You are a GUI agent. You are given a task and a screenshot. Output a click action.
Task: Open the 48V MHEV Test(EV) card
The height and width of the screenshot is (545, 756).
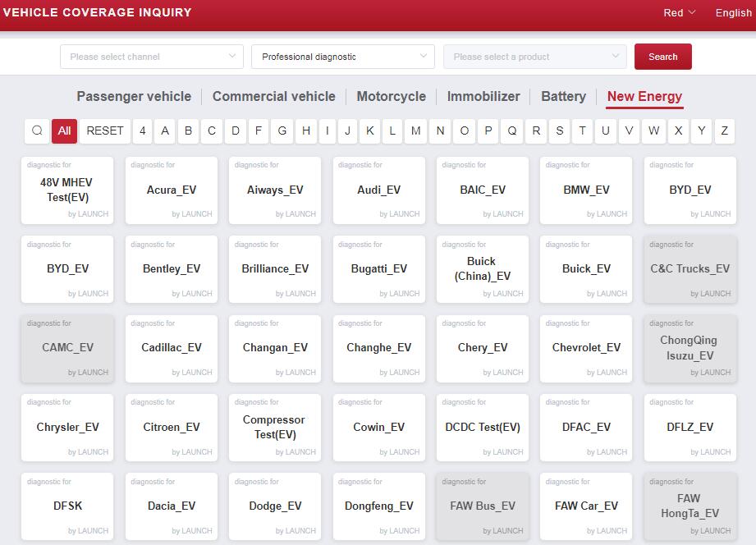click(67, 190)
